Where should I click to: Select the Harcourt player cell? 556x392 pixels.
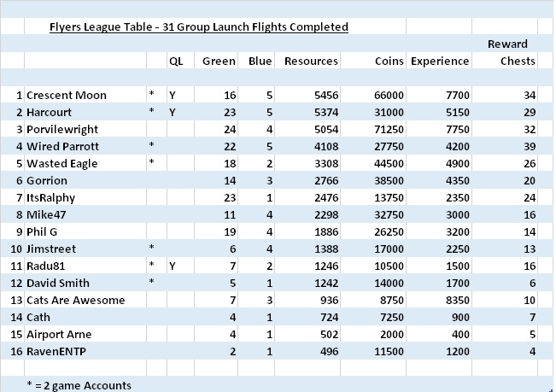[51, 112]
